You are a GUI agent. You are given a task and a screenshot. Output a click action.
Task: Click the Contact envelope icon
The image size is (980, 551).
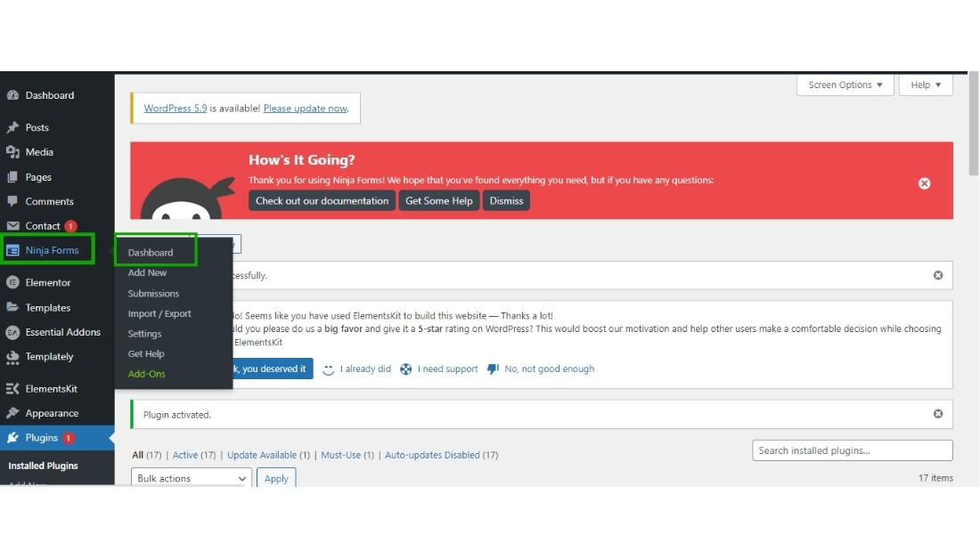(x=12, y=226)
